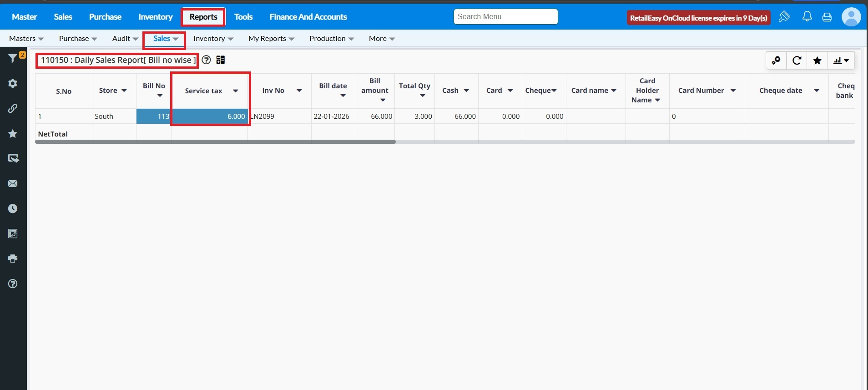868x390 pixels.
Task: Expand the Masters report submenu
Action: pos(26,39)
